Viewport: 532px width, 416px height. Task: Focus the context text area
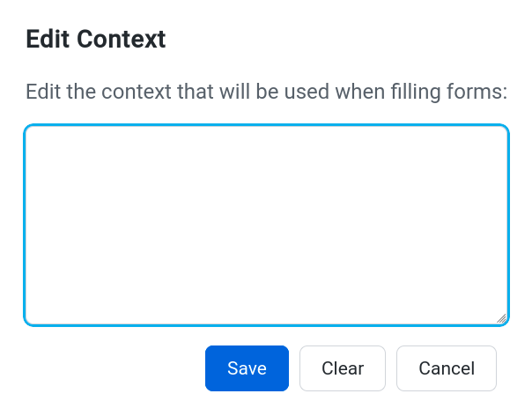pyautogui.click(x=266, y=225)
